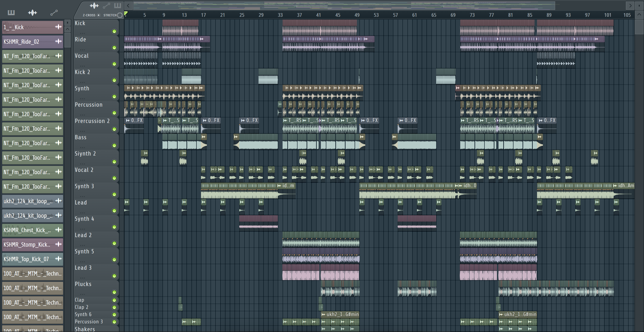This screenshot has width=644, height=332.
Task: Select the KSHMR_Chest_Kick item in the picker
Action: pyautogui.click(x=32, y=230)
